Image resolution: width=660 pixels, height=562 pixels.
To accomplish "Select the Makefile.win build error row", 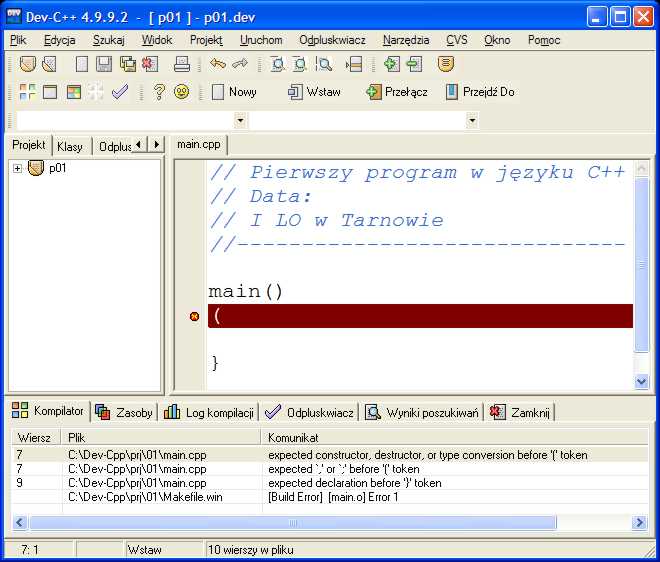I will (330, 497).
